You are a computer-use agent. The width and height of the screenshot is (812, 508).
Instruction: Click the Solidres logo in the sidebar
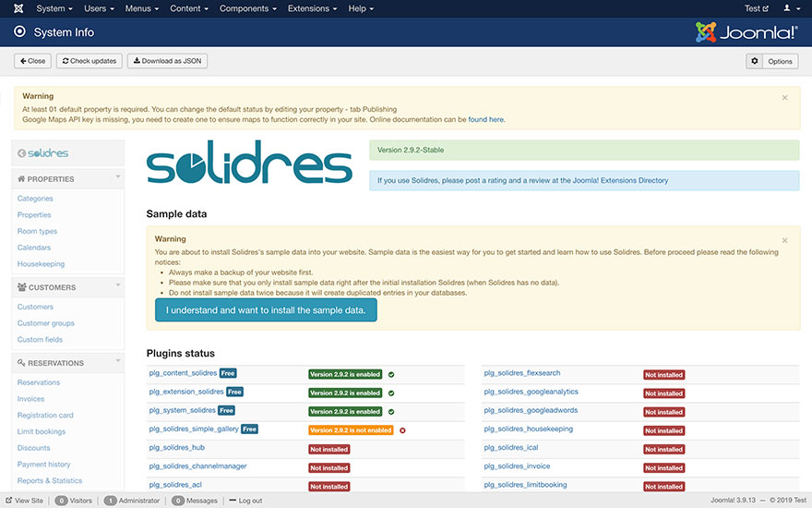43,153
